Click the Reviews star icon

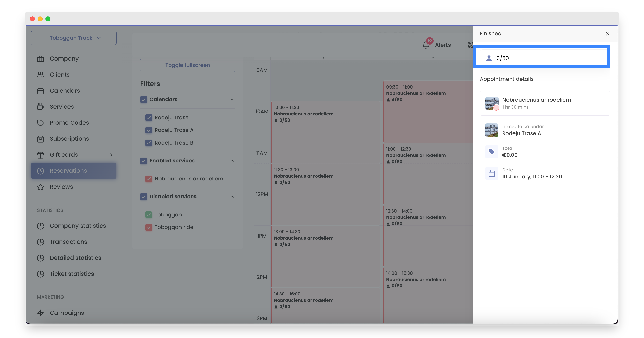(40, 187)
